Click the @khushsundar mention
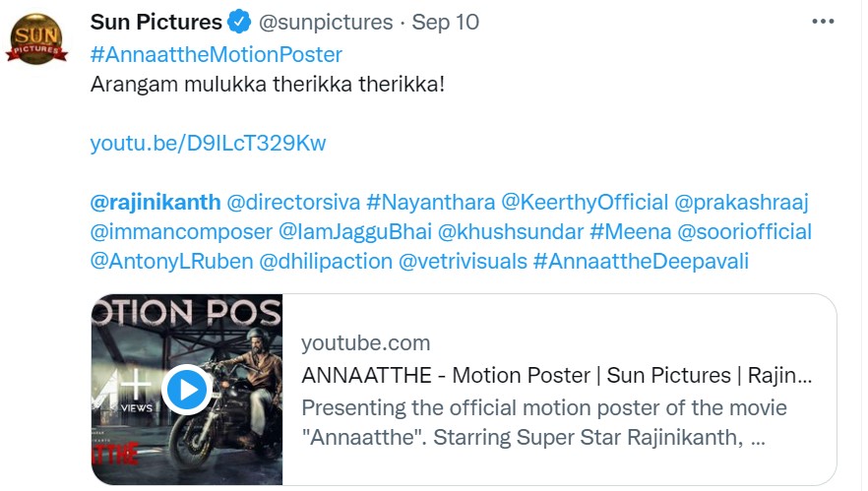The width and height of the screenshot is (868, 491). point(509,232)
